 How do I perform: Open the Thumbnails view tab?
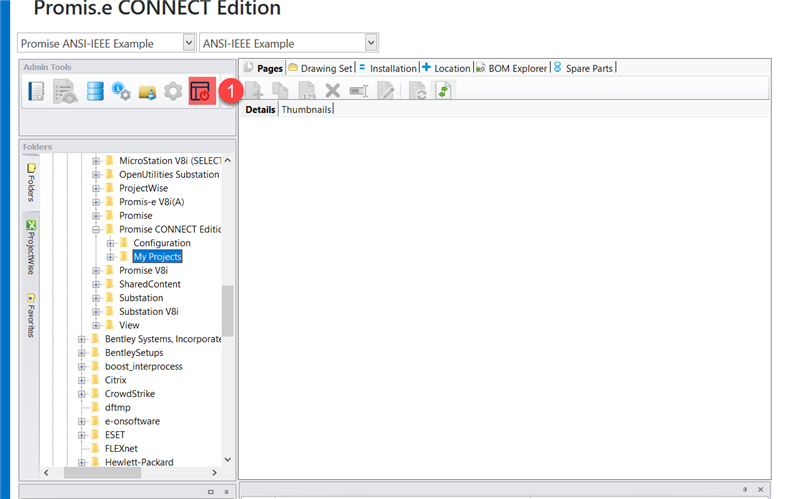coord(306,109)
